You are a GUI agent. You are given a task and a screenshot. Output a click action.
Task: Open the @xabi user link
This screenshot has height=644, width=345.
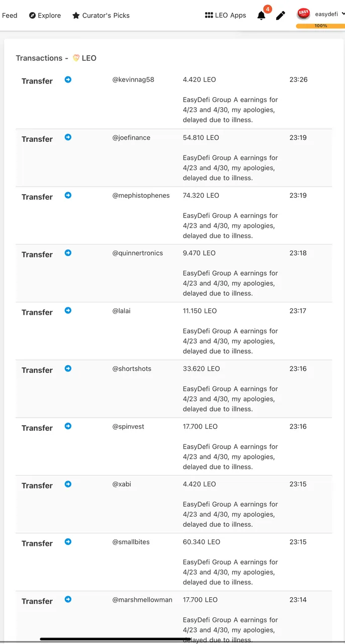[x=122, y=484]
